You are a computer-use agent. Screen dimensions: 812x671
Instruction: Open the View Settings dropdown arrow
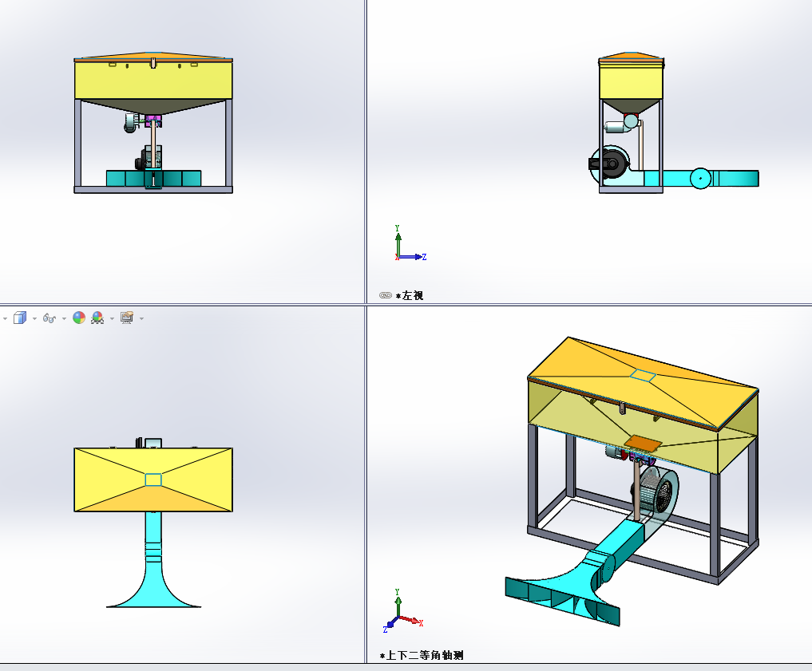[x=142, y=318]
